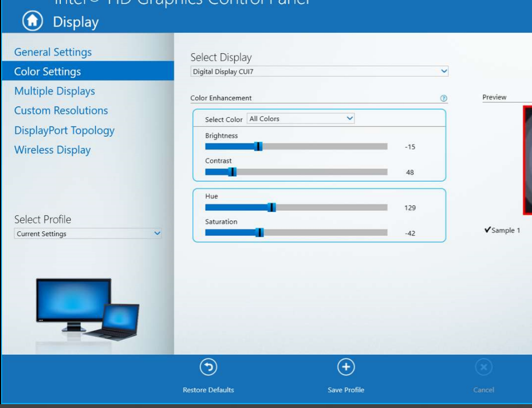
Task: Click the Color Enhancement heading
Action: (x=221, y=98)
